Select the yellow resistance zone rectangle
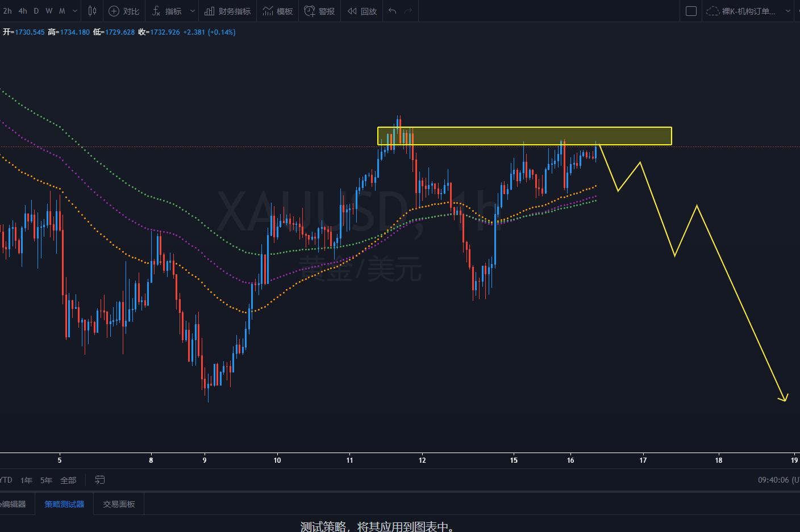 point(524,136)
